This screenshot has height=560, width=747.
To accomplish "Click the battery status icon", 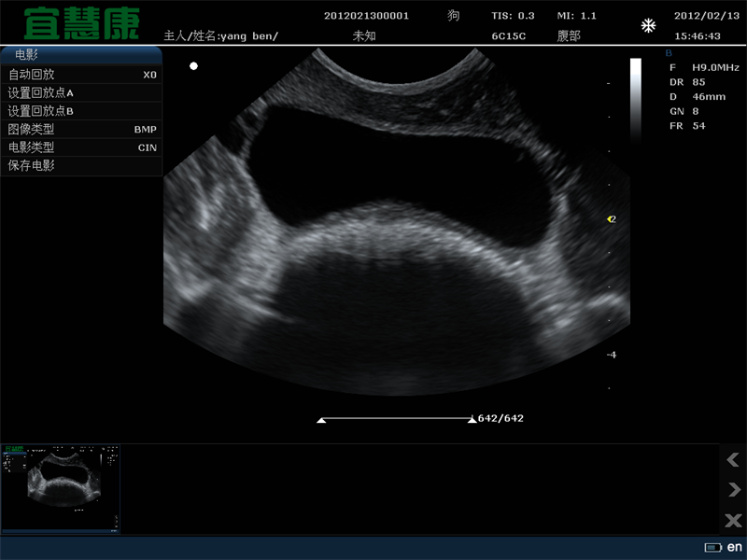I will point(713,547).
